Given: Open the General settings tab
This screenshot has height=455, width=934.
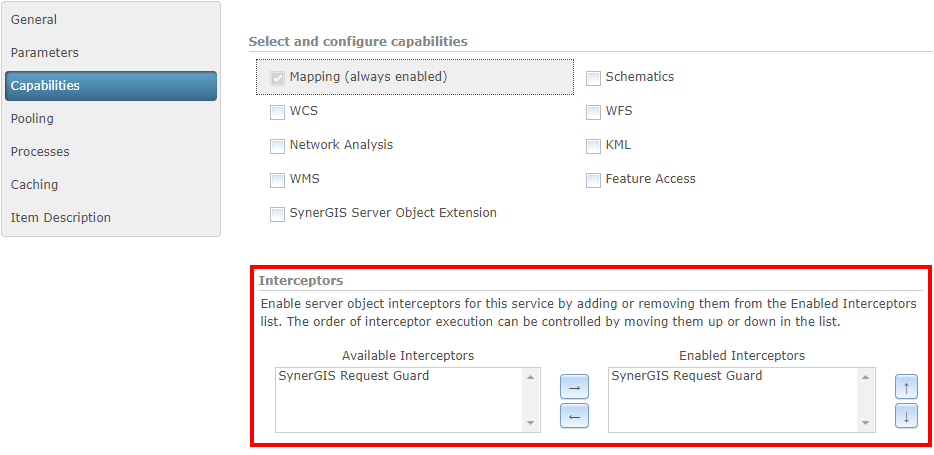Looking at the screenshot, I should 34,20.
